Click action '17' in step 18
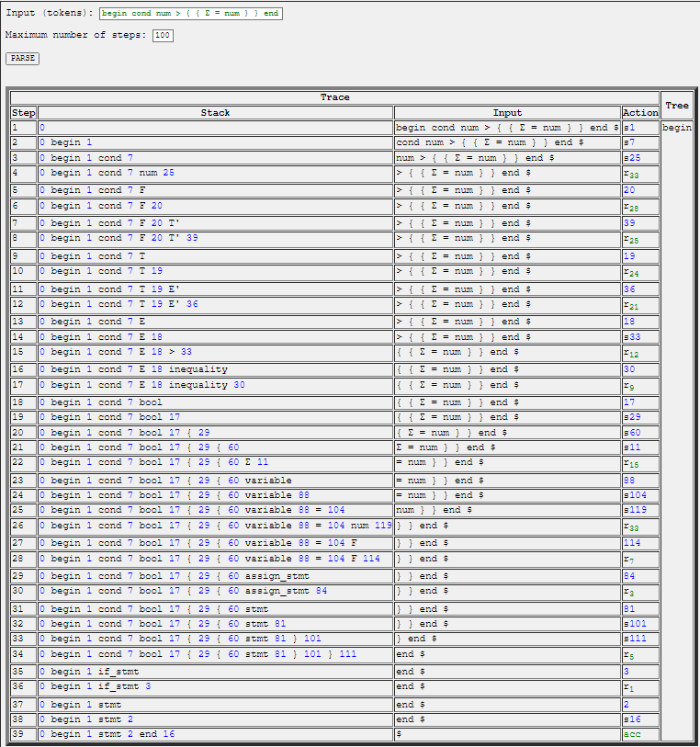This screenshot has width=700, height=747. coord(640,402)
